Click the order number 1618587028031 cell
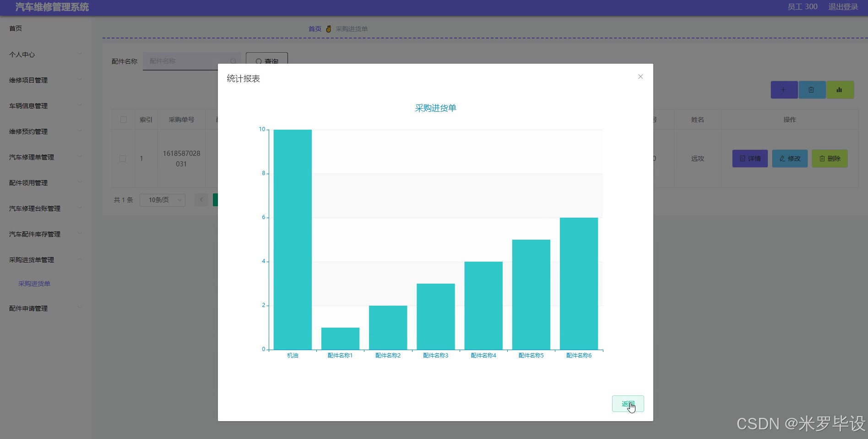Screen dimensions: 868x439 click(x=181, y=159)
